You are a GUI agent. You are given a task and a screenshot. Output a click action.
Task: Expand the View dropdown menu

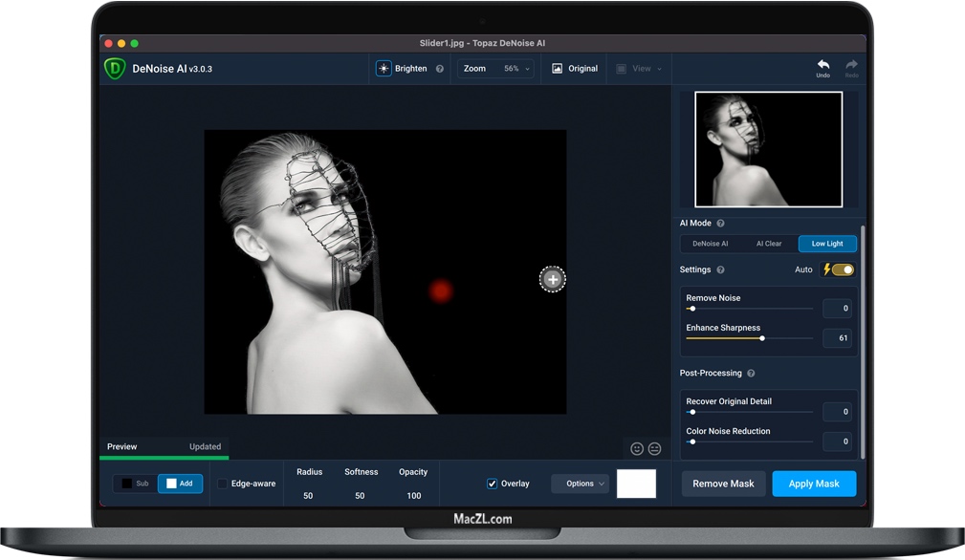pos(641,69)
